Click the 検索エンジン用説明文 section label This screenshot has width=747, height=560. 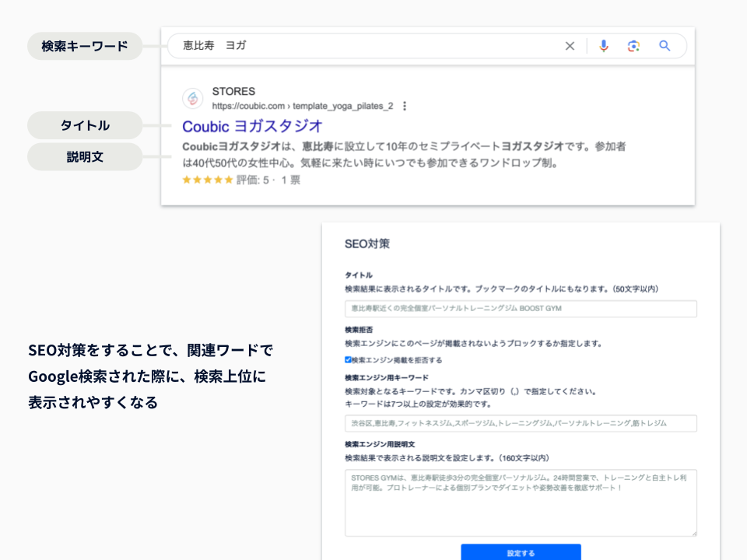coord(381,444)
